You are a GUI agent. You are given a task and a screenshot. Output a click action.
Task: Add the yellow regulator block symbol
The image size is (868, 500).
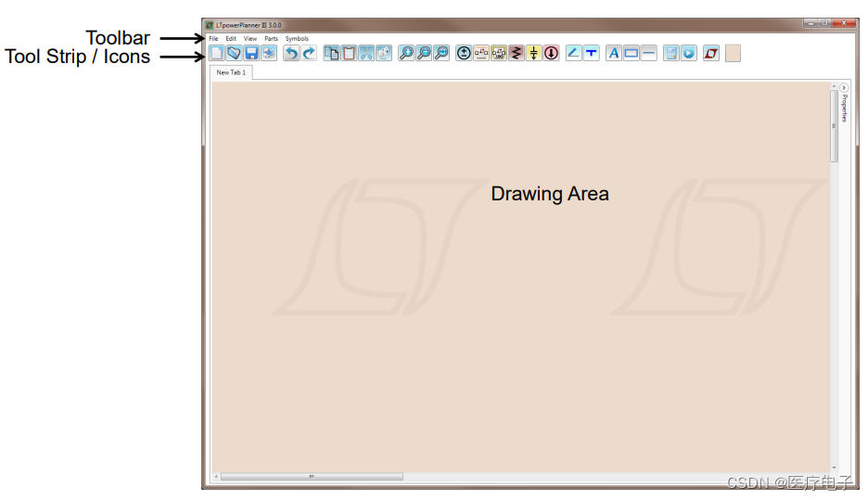click(499, 53)
